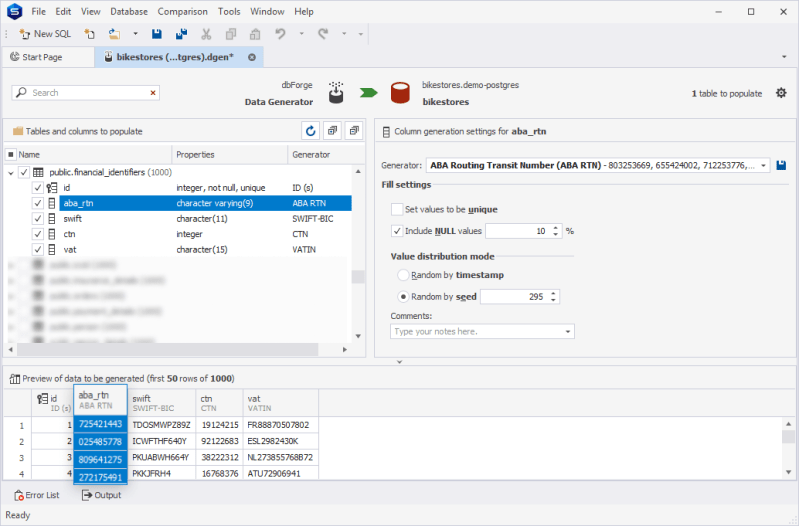Click the Data Generator source icon
Viewport: 799px width, 526px height.
point(336,92)
